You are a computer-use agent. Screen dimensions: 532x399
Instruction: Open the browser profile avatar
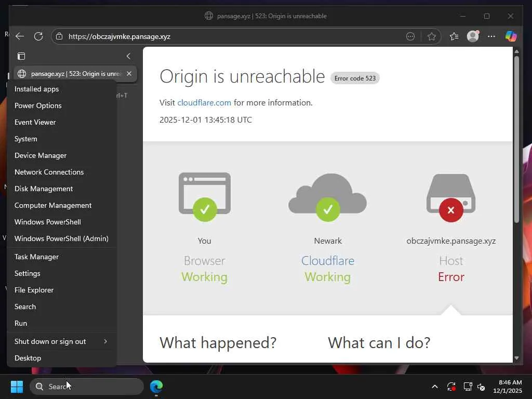[473, 36]
